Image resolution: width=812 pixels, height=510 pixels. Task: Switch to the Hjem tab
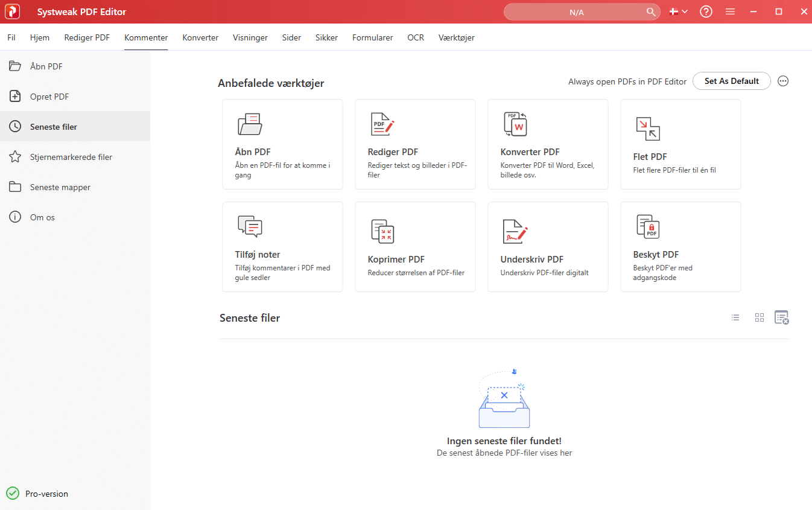tap(40, 37)
